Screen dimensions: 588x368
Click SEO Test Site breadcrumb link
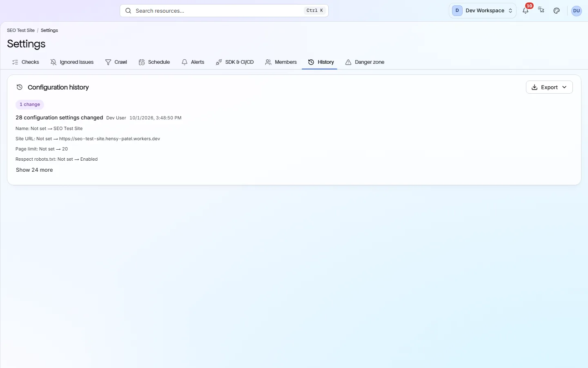21,30
